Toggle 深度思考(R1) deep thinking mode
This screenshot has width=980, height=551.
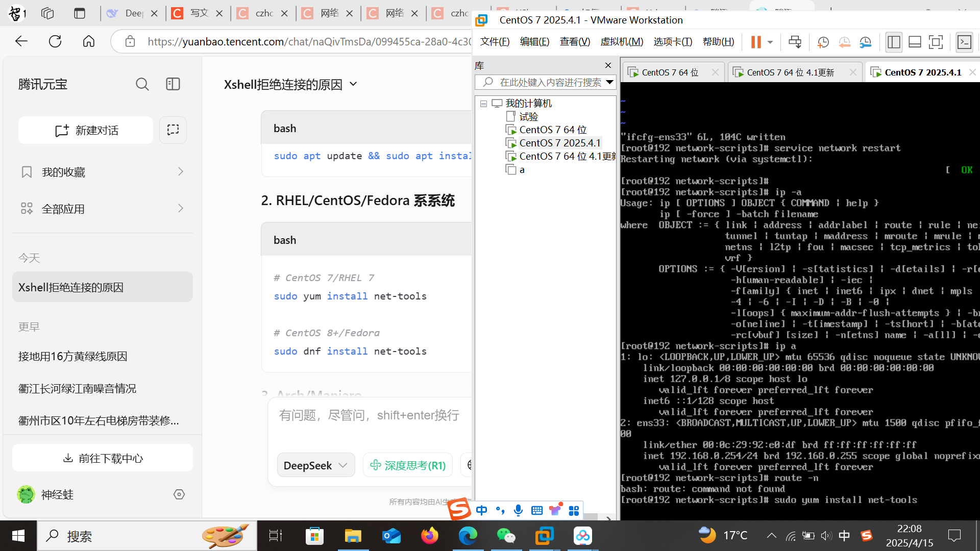click(x=408, y=465)
